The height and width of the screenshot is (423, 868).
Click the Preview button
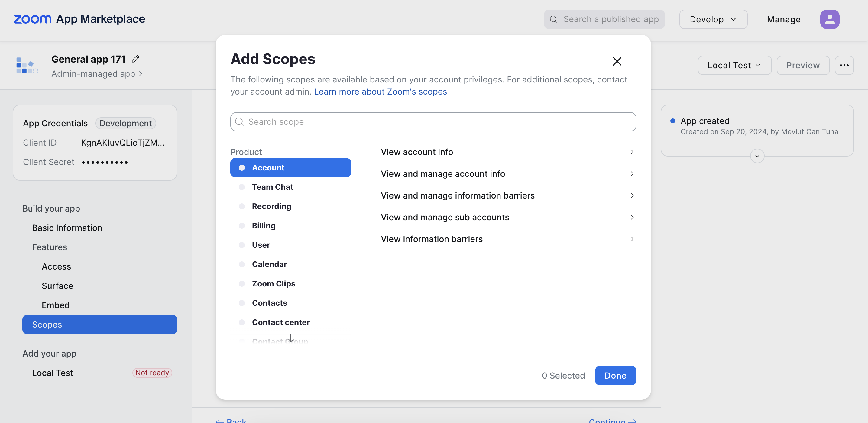pos(803,65)
